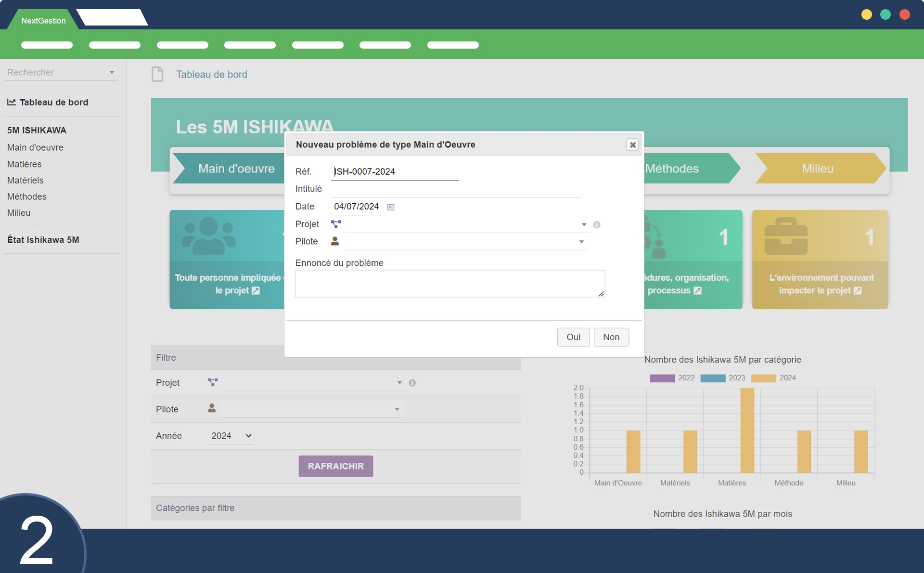Toggle the 2022 legend entry in chart

tap(662, 378)
